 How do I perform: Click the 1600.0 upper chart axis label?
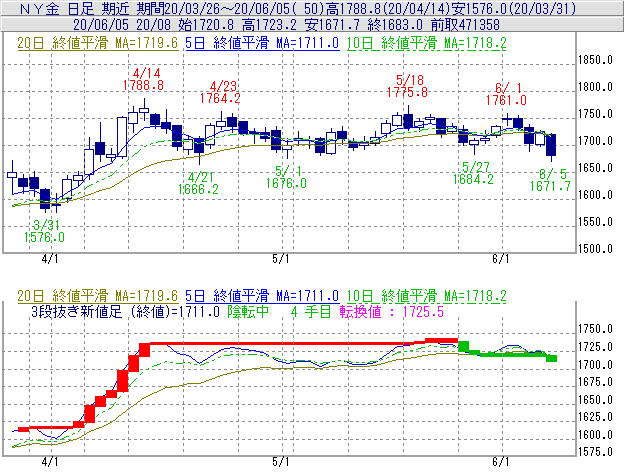click(595, 195)
